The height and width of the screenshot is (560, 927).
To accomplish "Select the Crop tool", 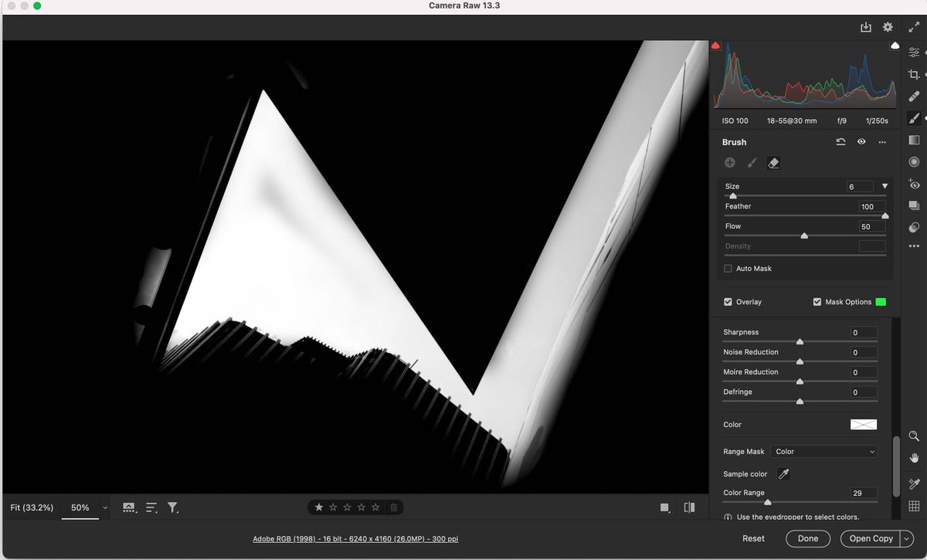I will click(913, 74).
